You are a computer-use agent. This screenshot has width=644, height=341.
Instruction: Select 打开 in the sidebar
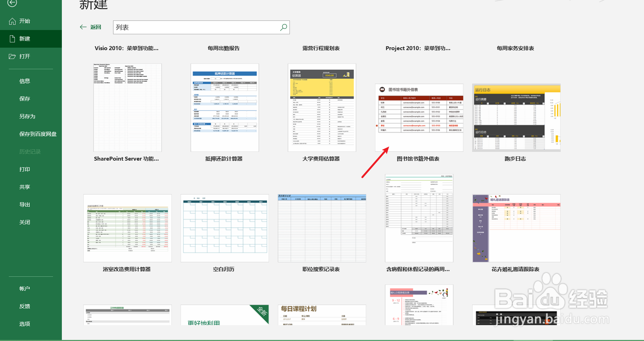tap(31, 56)
